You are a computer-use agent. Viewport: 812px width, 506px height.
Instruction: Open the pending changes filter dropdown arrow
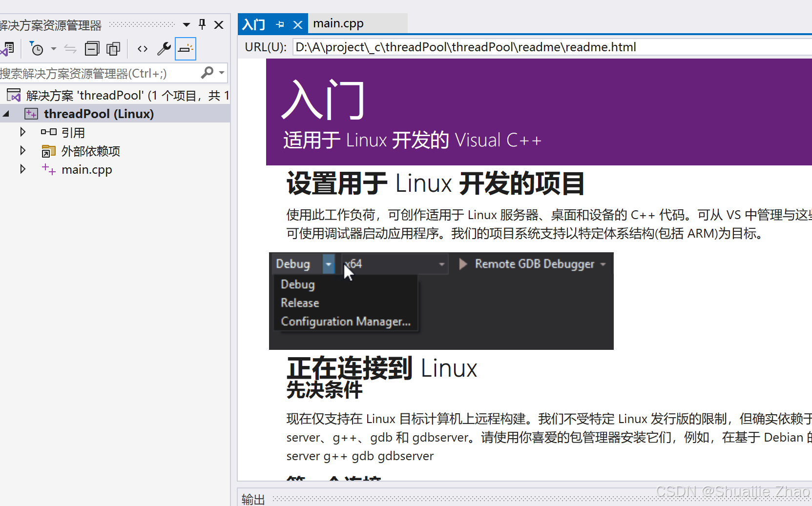click(54, 49)
